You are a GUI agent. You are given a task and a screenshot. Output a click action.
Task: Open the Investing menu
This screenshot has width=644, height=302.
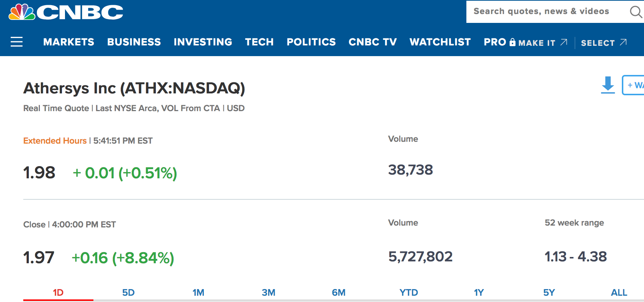tap(203, 42)
